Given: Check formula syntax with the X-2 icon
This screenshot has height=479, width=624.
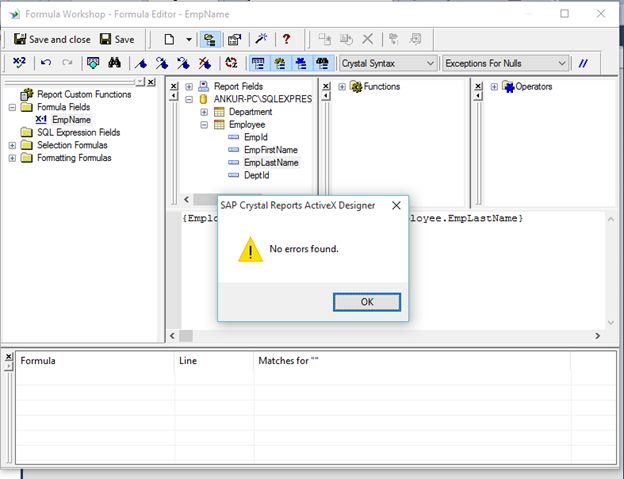Looking at the screenshot, I should [x=19, y=63].
